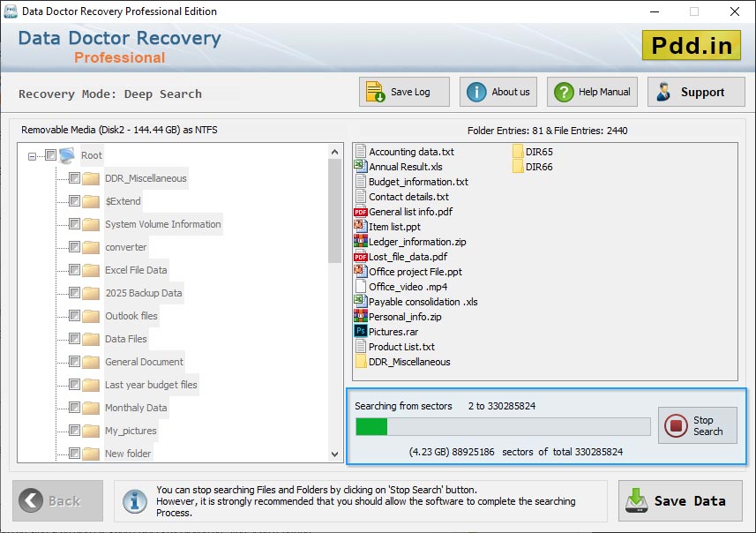Screen dimensions: 756x533
Task: Select the 2025 Backup Data folder
Action: tap(144, 293)
